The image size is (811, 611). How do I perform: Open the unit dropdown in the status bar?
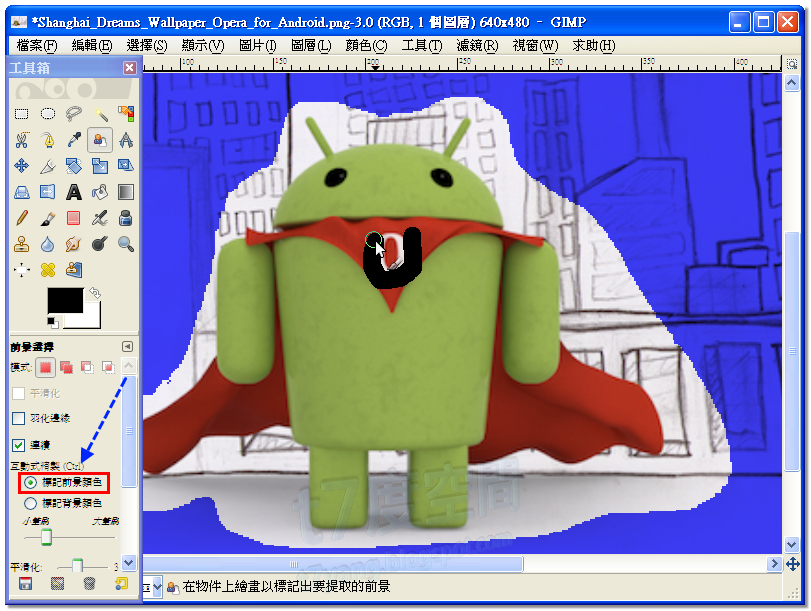pyautogui.click(x=157, y=587)
